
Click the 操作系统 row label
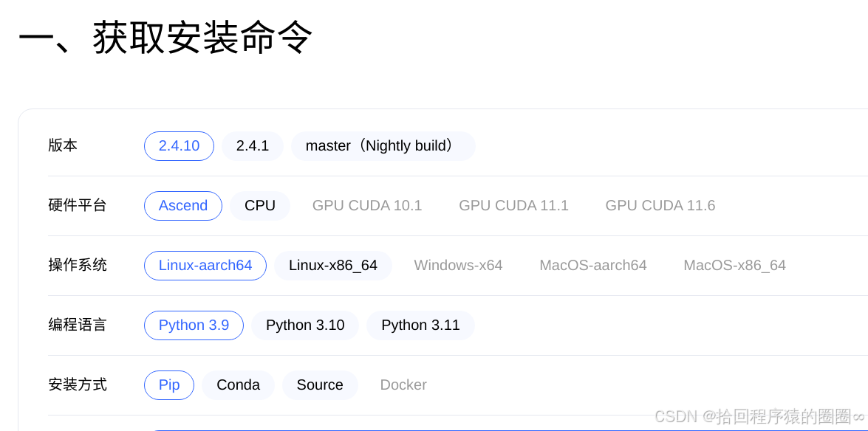[x=78, y=266]
